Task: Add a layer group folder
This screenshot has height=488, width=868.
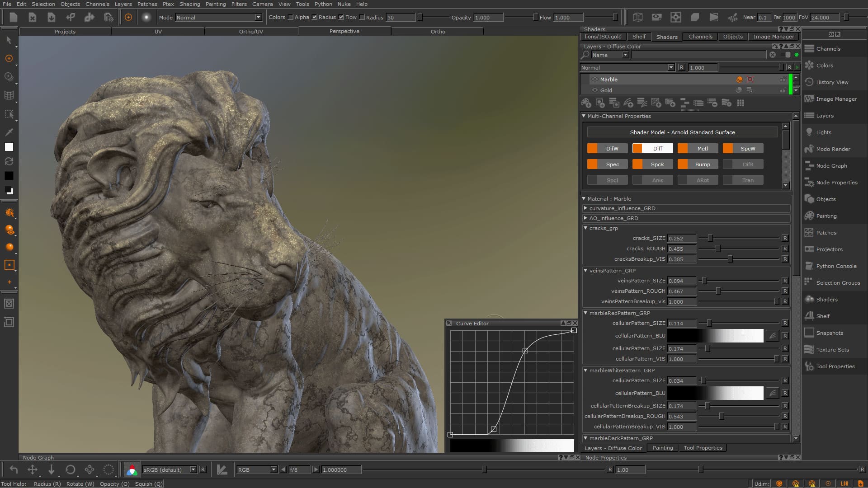Action: click(671, 103)
